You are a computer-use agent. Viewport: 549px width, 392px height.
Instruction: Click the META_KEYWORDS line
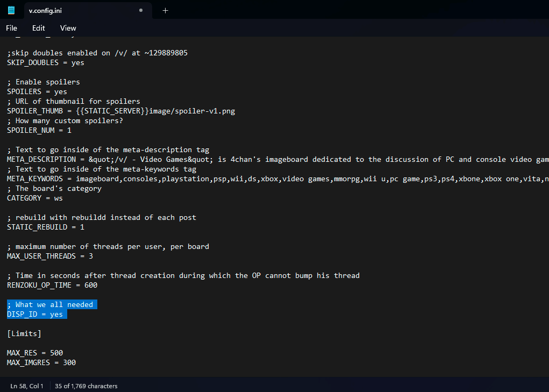click(269, 179)
